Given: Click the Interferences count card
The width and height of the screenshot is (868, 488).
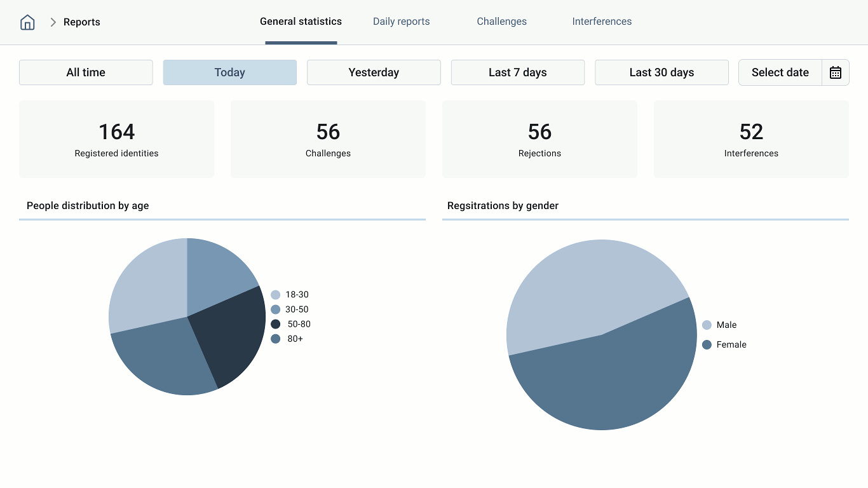Looking at the screenshot, I should pos(751,139).
